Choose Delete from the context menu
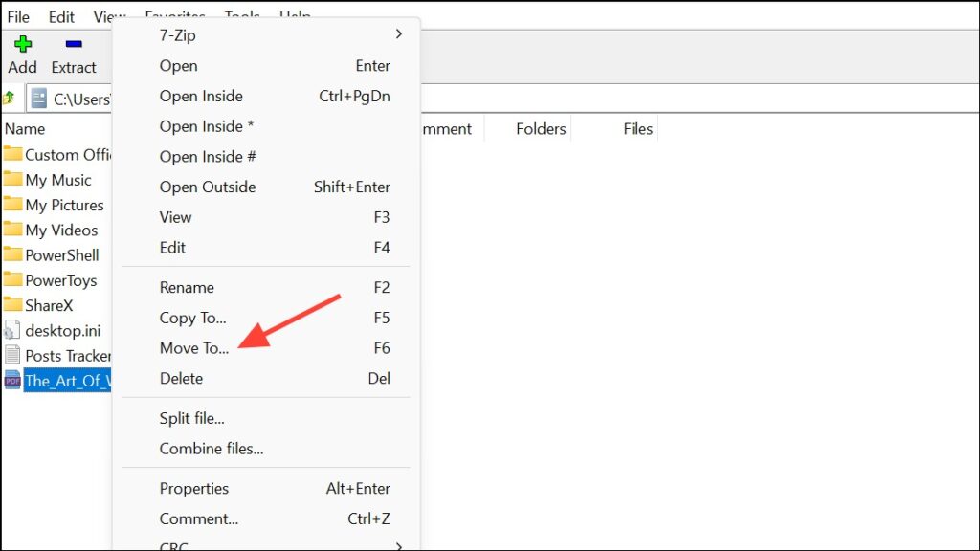Image resolution: width=980 pixels, height=551 pixels. [x=181, y=378]
